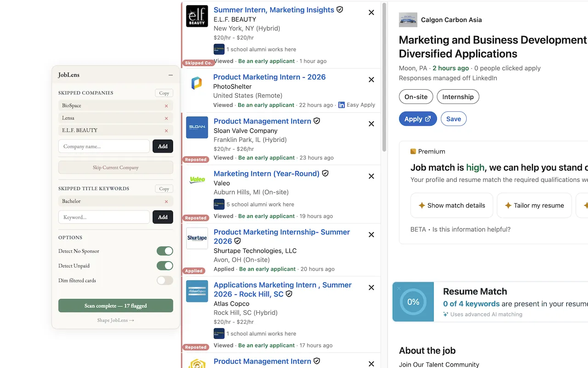The height and width of the screenshot is (368, 588).
Task: Click the Apply button for Marketing and Business Development
Action: point(417,118)
